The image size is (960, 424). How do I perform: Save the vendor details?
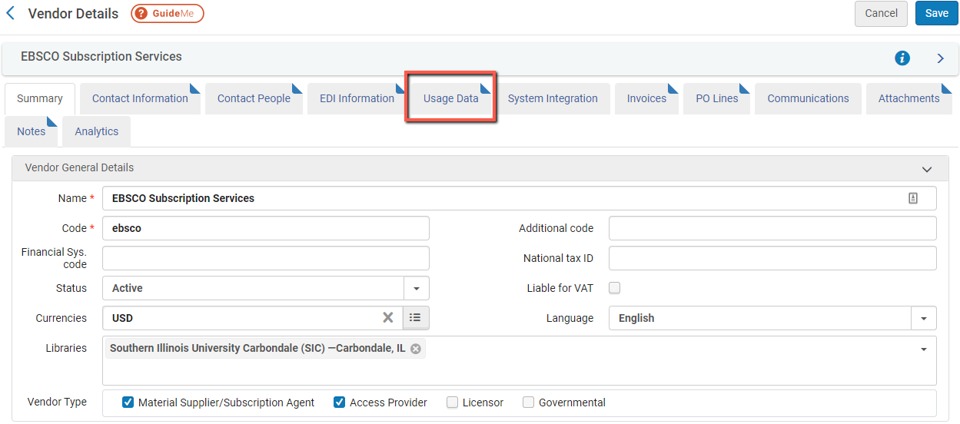(936, 13)
